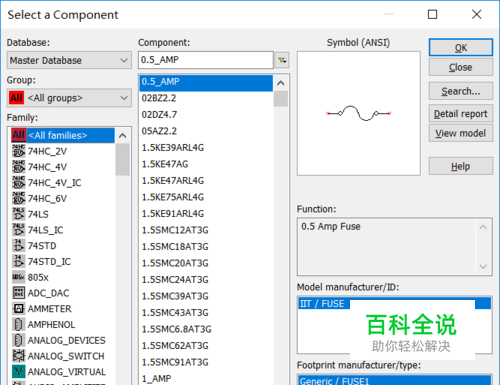Select the 1.5KE91ARL4G component
Screen dimensions: 500x385
tap(206, 214)
